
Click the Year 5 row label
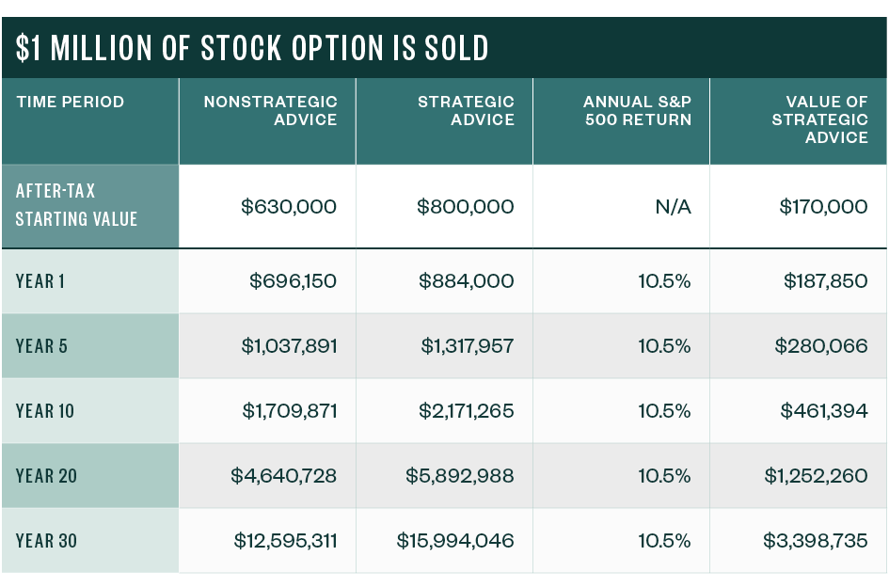point(41,345)
